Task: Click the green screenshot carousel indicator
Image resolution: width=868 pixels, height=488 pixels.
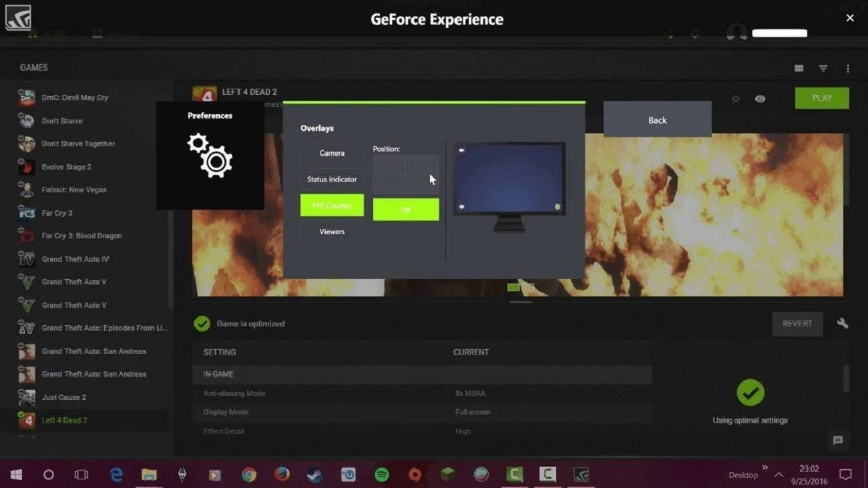Action: pos(513,287)
